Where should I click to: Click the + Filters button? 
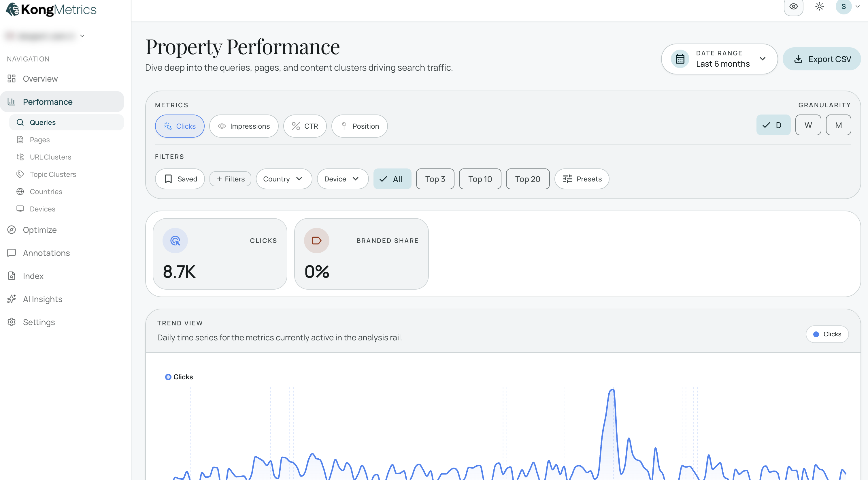pos(230,179)
